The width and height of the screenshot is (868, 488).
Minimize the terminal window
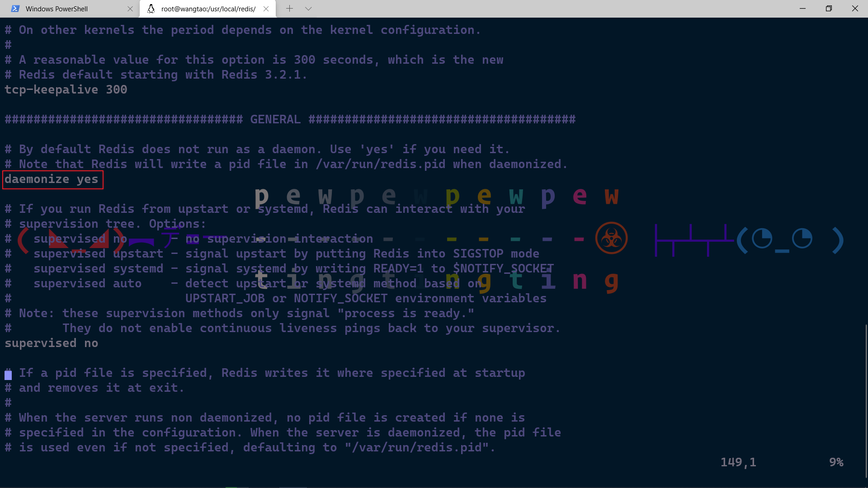pos(802,9)
